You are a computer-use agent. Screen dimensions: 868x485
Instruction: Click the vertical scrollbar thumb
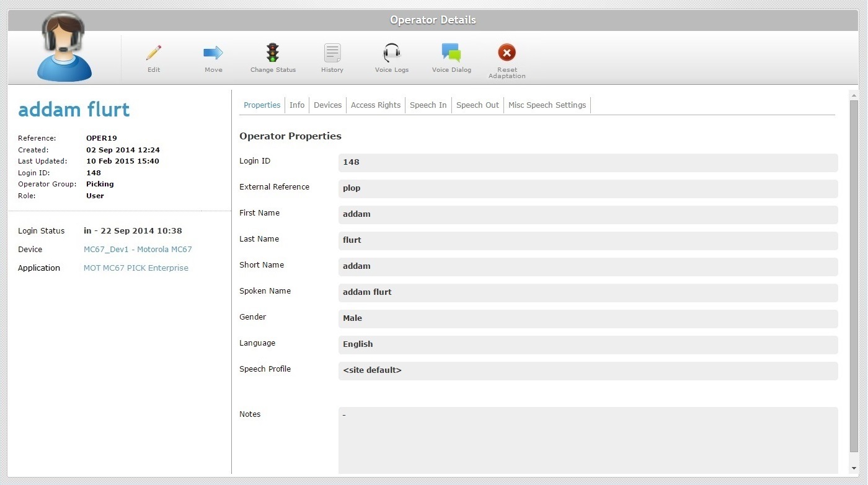point(854,276)
